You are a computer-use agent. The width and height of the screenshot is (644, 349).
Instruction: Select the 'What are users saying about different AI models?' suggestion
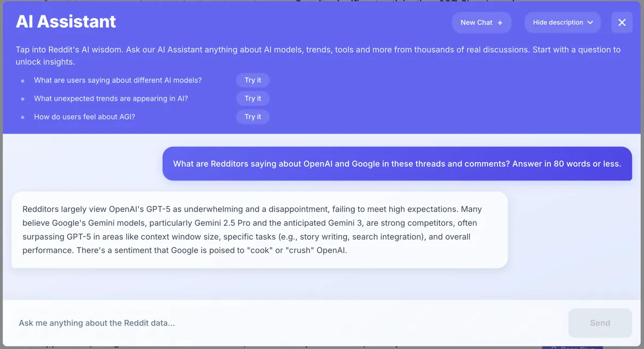coord(118,80)
